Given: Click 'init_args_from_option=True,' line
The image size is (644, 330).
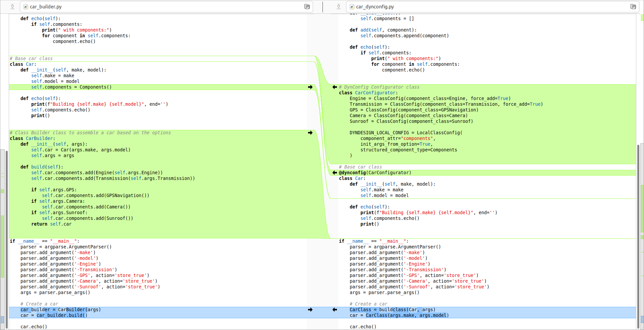Looking at the screenshot, I should [396, 144].
